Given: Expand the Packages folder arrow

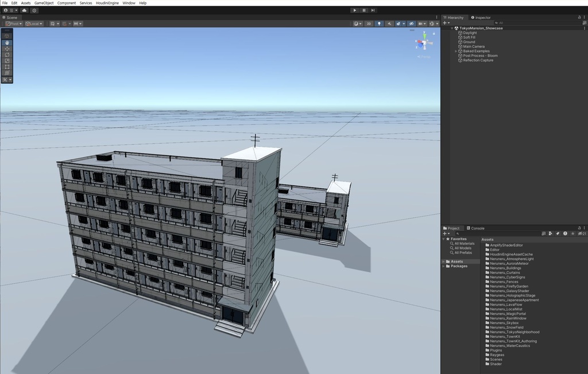Looking at the screenshot, I should click(444, 266).
